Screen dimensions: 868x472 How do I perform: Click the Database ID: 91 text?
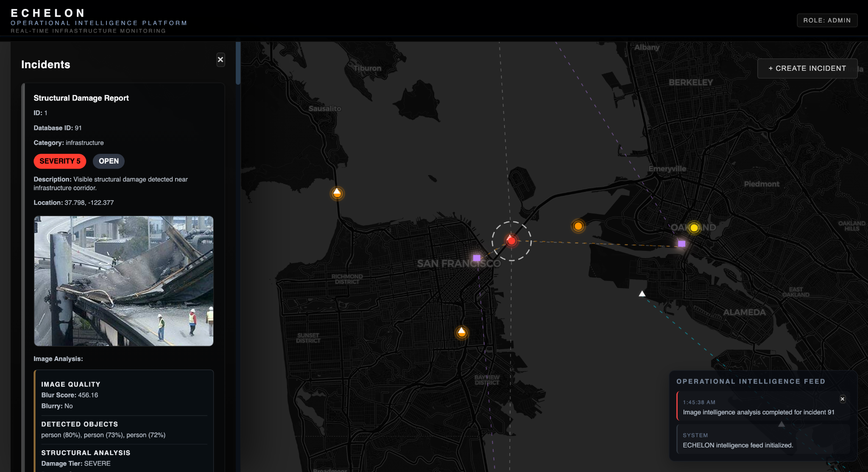pyautogui.click(x=58, y=128)
